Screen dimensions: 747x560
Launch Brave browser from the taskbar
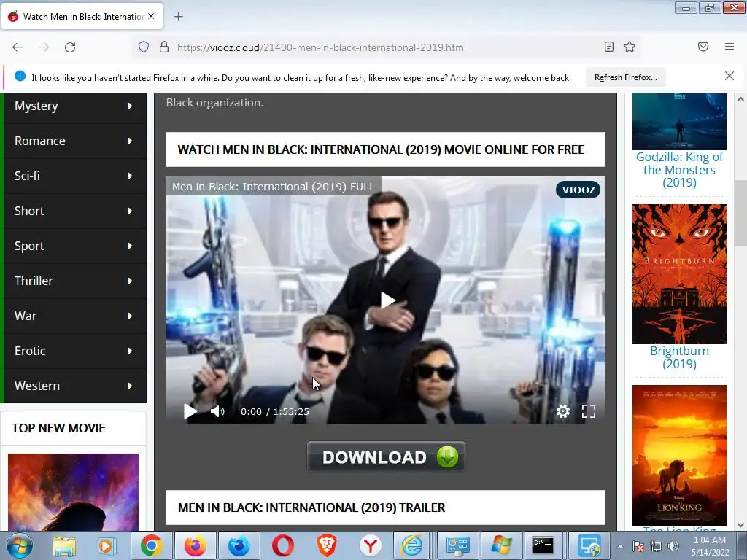pyautogui.click(x=327, y=545)
